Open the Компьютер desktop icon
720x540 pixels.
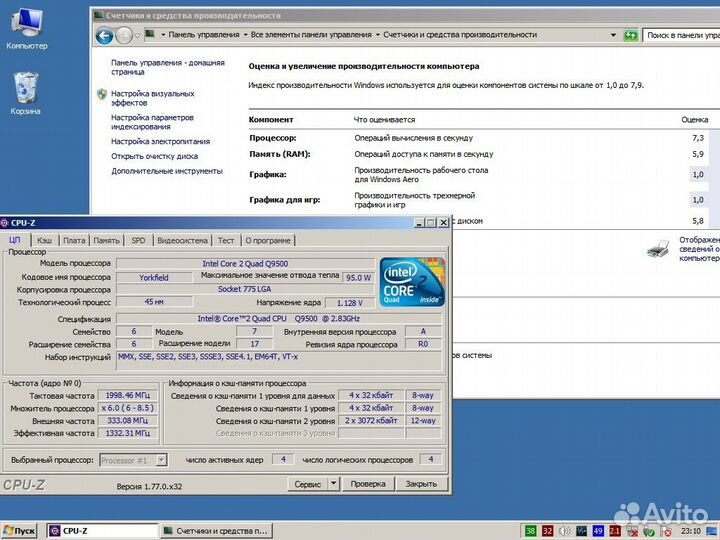tap(27, 28)
